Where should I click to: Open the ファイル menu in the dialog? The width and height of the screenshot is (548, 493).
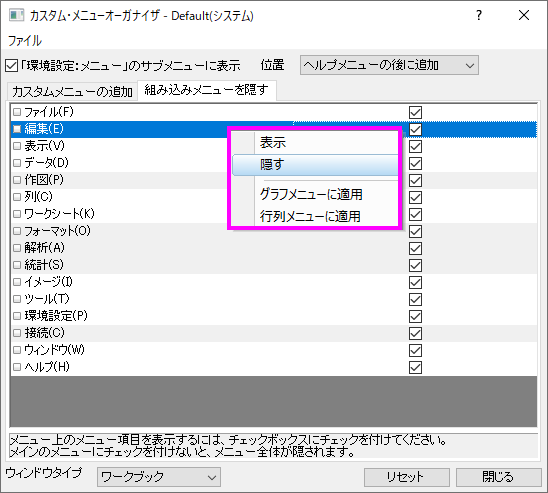click(24, 41)
